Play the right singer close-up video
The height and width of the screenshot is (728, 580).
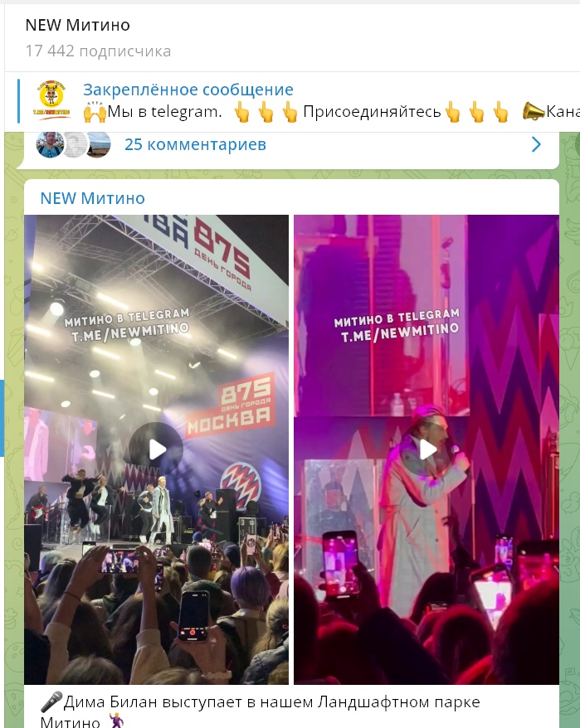coord(426,449)
